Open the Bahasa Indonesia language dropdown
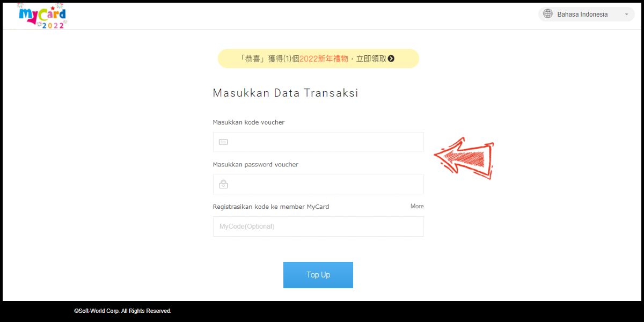The height and width of the screenshot is (322, 644). pyautogui.click(x=587, y=14)
